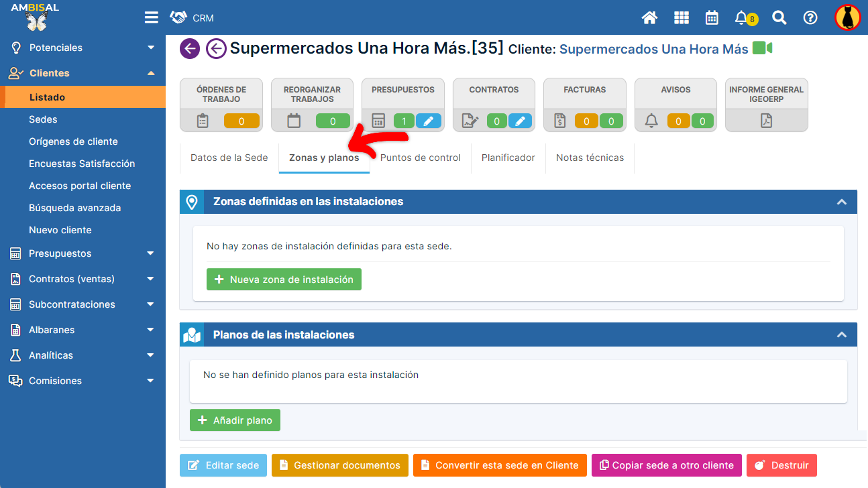Collapse the Zonas definidas en las instalaciones panel
The height and width of the screenshot is (488, 868).
click(x=842, y=202)
